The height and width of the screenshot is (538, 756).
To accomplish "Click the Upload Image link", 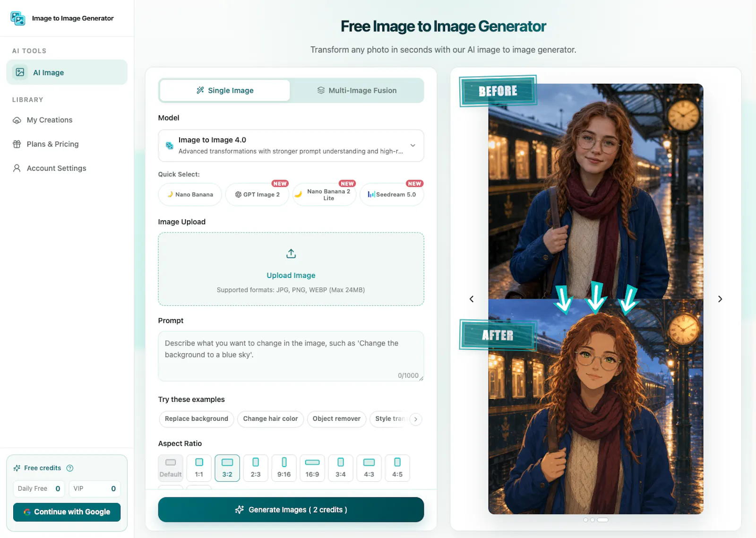I will point(291,276).
